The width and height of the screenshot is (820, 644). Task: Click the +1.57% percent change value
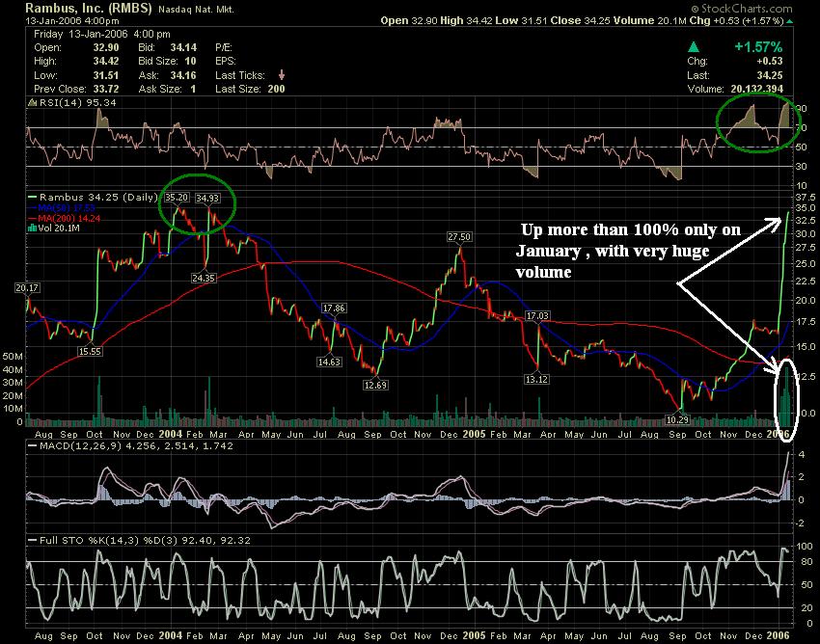click(x=758, y=47)
